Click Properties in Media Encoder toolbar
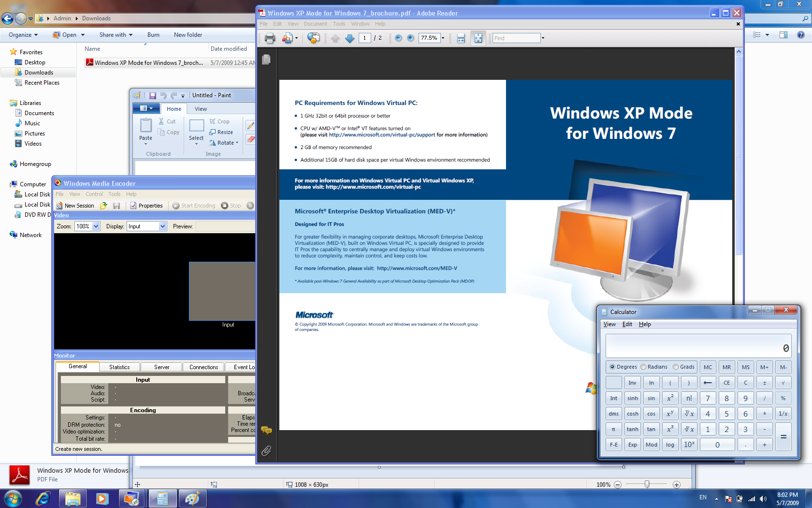 (x=146, y=206)
